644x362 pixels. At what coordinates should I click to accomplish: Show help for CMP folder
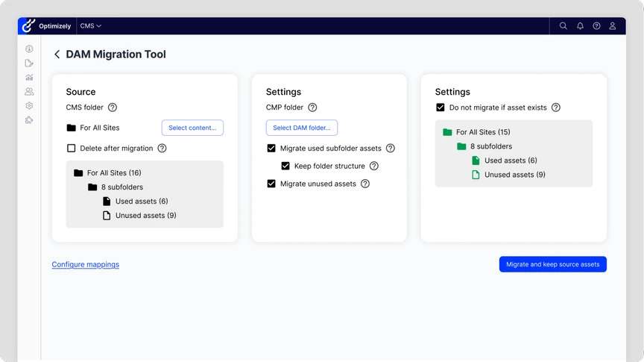(312, 107)
